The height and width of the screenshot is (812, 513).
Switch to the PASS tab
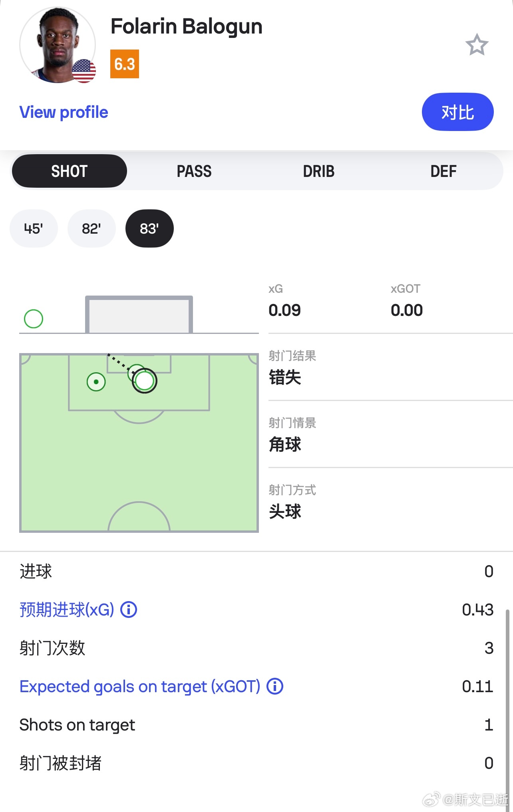coord(194,171)
